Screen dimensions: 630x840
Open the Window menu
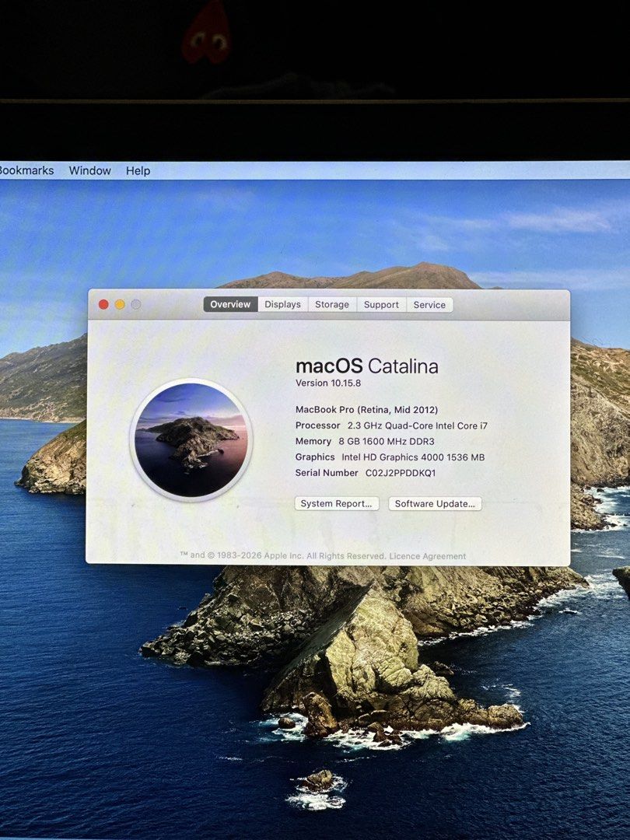pos(89,170)
